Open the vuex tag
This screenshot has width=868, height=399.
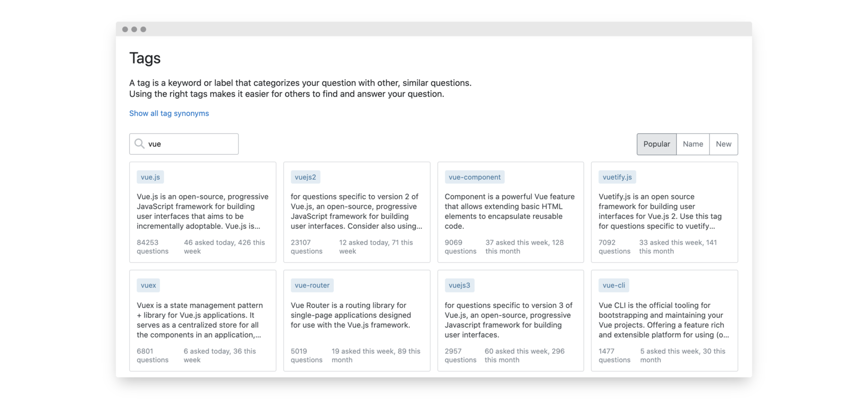148,285
